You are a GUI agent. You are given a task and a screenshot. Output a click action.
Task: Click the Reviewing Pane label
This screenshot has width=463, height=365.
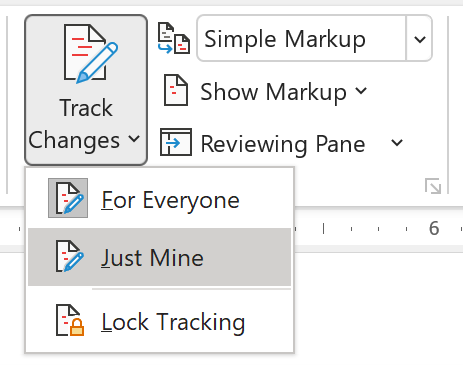(283, 144)
